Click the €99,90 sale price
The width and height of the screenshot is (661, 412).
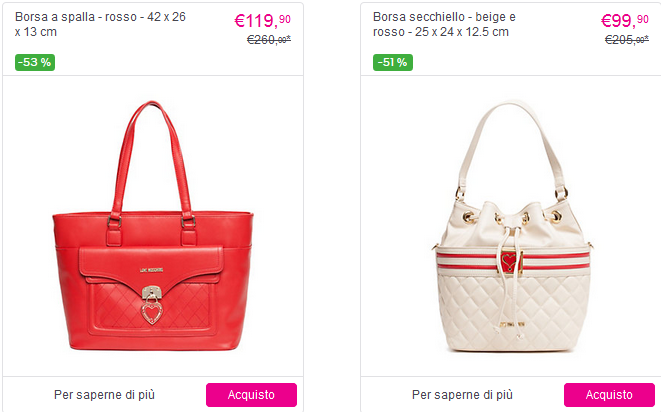pos(625,20)
